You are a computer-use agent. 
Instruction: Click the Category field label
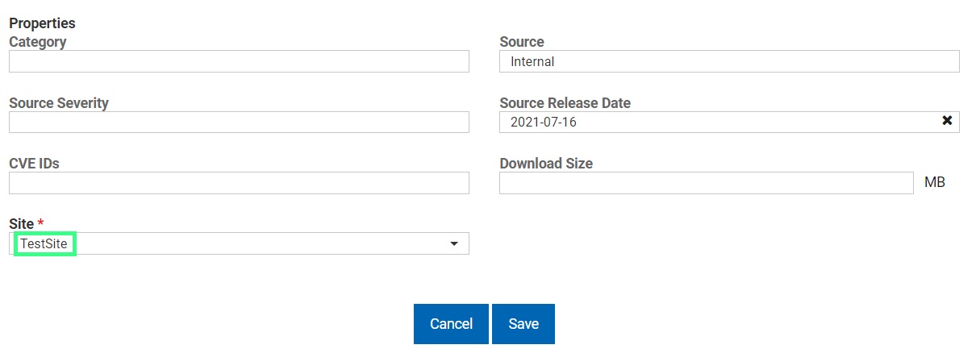pos(38,42)
